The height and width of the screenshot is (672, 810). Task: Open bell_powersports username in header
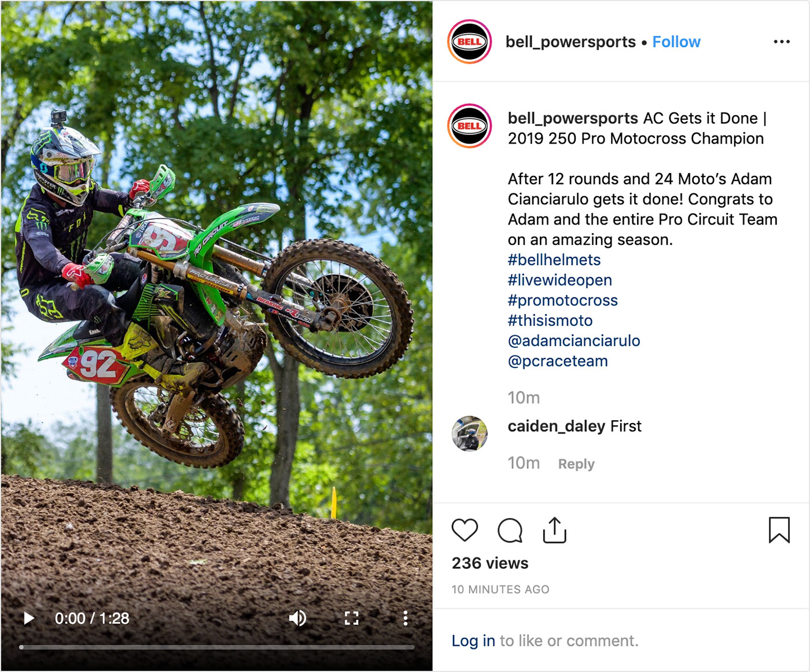(x=570, y=42)
